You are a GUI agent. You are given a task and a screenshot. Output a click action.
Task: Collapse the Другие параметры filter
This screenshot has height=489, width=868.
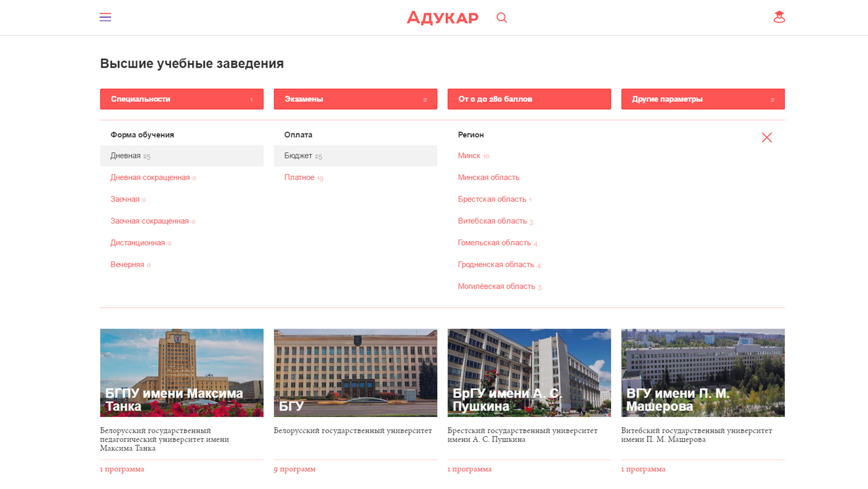703,99
